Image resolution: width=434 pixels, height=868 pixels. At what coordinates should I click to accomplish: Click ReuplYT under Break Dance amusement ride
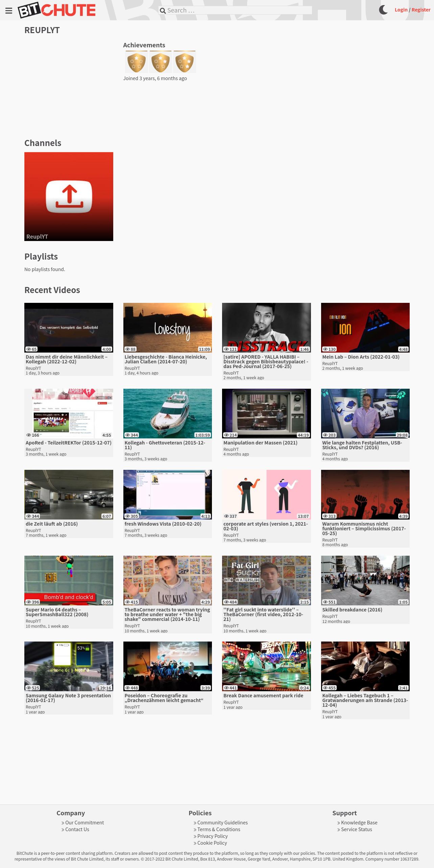231,702
